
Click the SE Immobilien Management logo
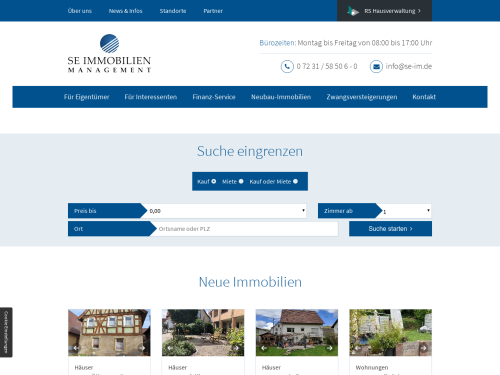pos(109,53)
